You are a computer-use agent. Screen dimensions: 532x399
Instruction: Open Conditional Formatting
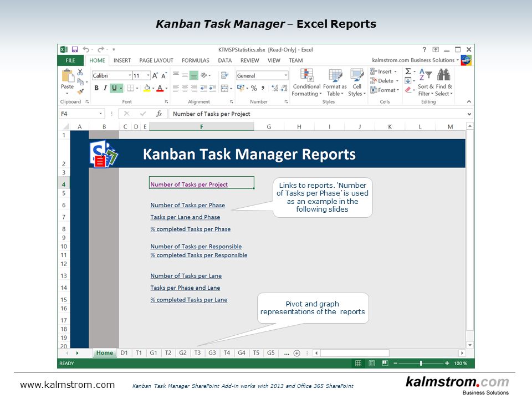click(x=306, y=82)
